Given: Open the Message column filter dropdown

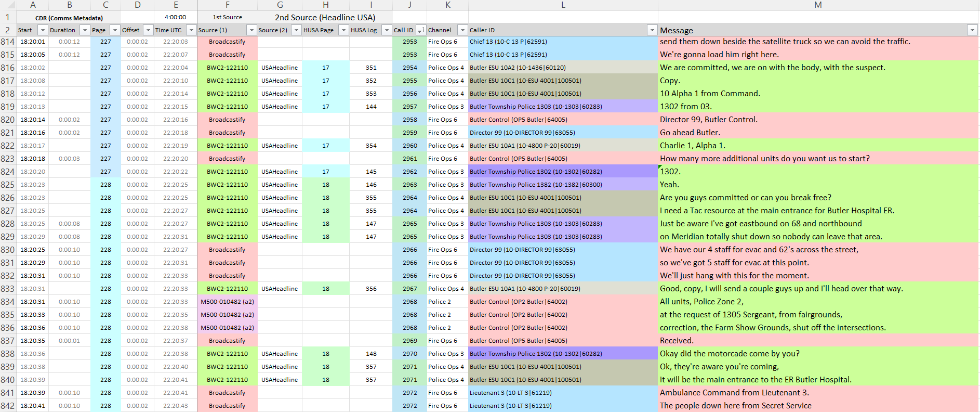Looking at the screenshot, I should click(x=972, y=30).
